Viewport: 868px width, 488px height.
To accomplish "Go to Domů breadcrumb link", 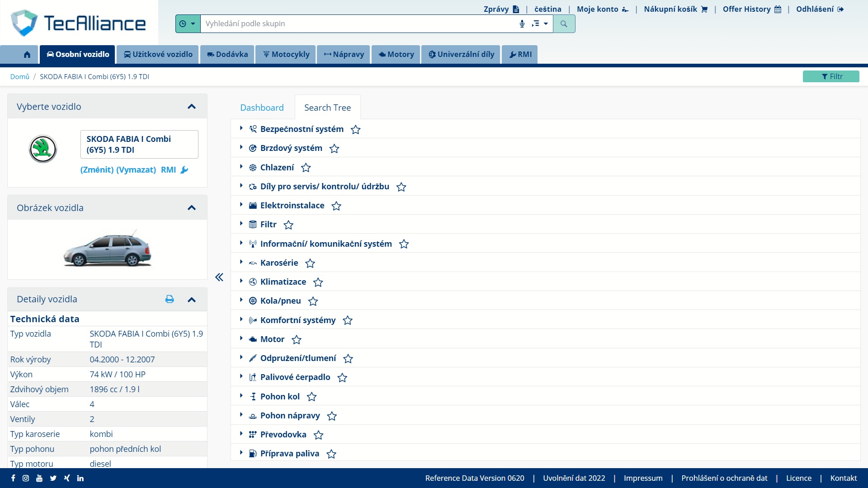I will [20, 77].
